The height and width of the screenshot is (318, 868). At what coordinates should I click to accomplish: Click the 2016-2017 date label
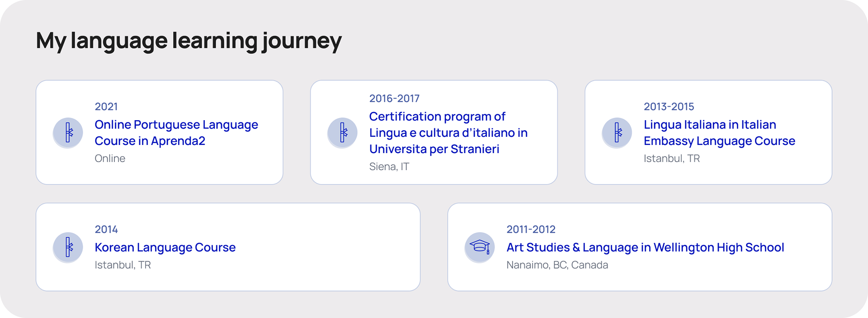[394, 98]
